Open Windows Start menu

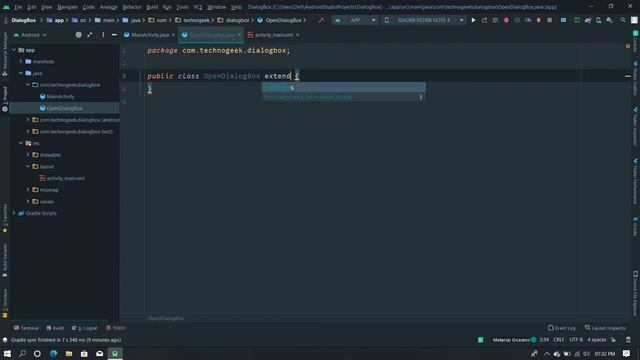(7, 353)
